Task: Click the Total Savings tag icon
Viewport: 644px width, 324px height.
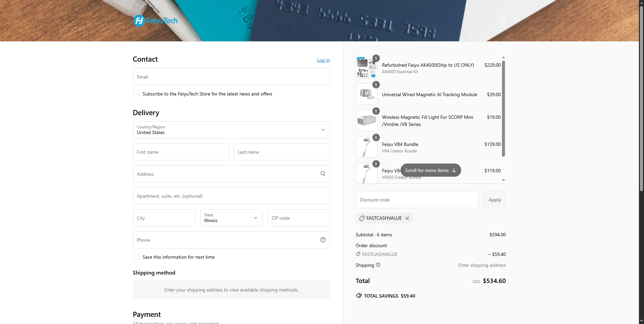Action: [x=359, y=296]
